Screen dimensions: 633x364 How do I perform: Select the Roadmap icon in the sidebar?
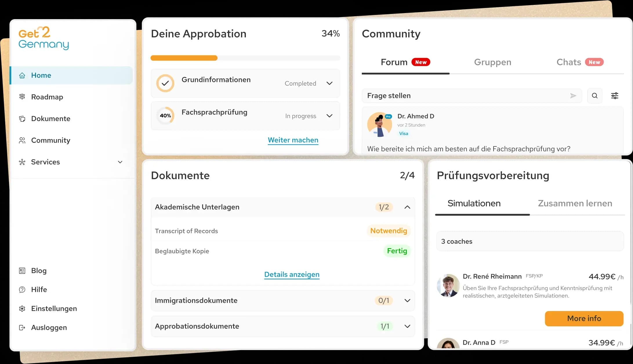pos(22,97)
